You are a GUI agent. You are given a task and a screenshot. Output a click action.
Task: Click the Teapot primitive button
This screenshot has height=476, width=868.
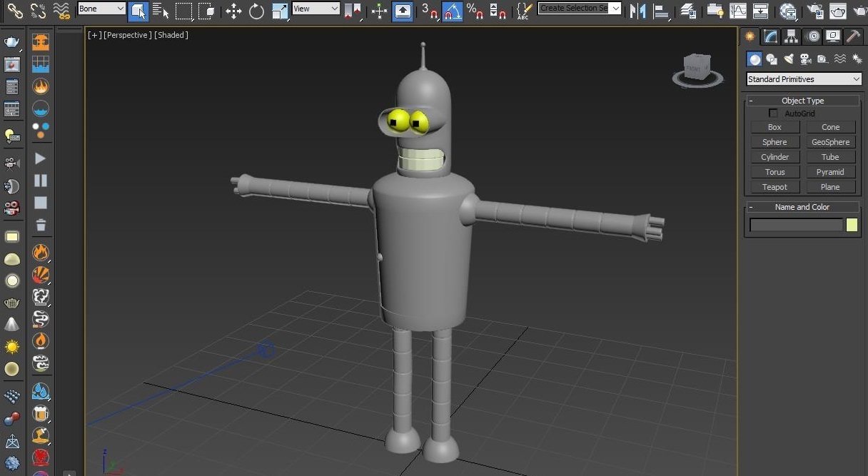coord(774,187)
